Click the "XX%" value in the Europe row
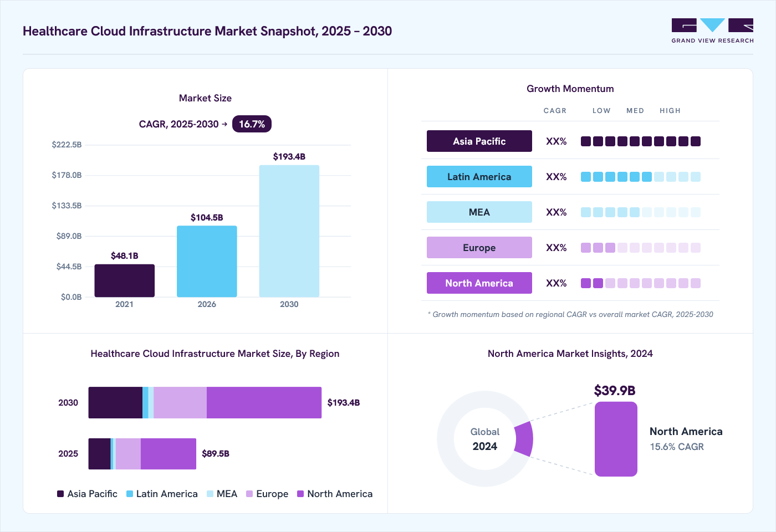This screenshot has height=532, width=776. (x=557, y=248)
